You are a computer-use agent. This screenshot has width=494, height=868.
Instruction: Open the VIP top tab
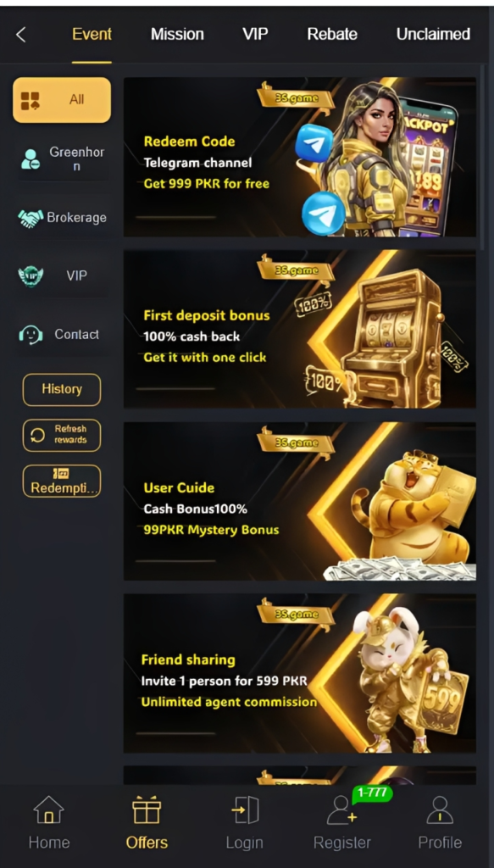pos(255,34)
